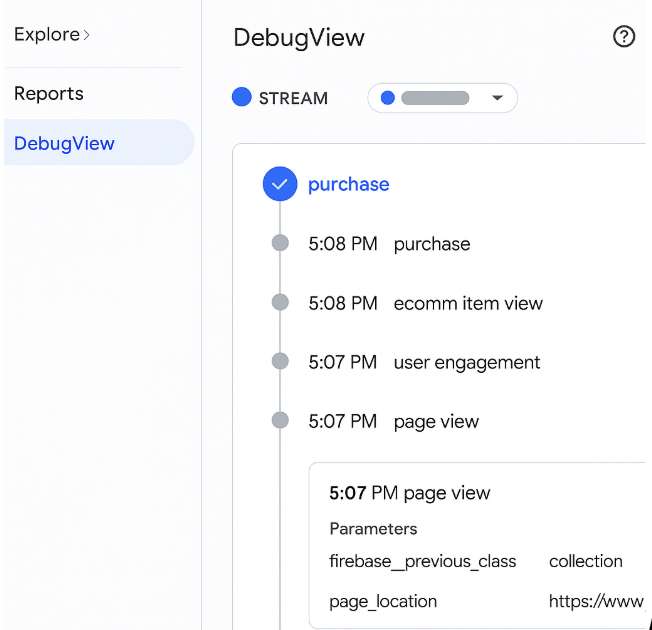
Task: Click the firebase_previous_class parameter
Action: (423, 561)
